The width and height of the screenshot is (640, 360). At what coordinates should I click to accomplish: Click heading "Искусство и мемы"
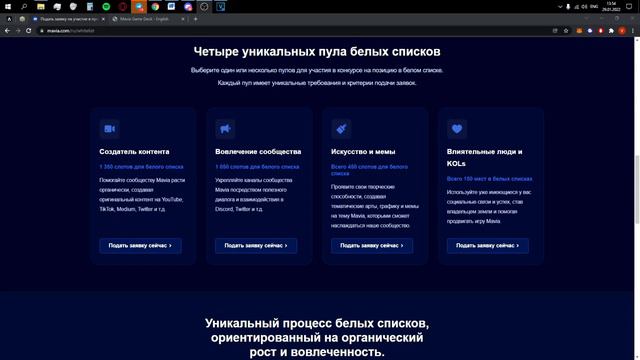pyautogui.click(x=363, y=151)
